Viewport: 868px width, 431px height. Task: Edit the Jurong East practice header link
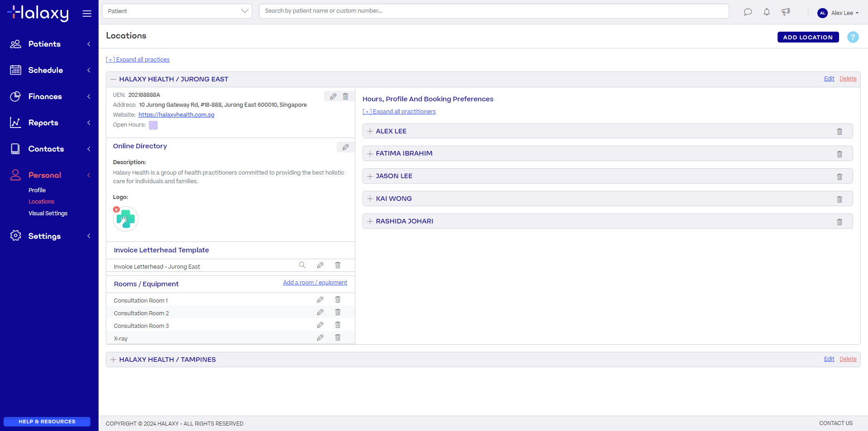click(x=829, y=79)
